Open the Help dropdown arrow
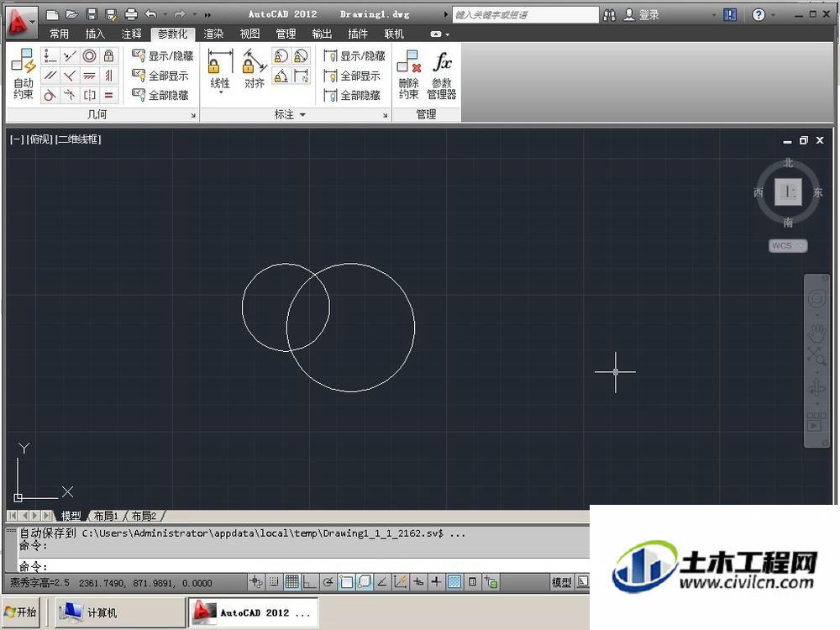 pos(773,15)
